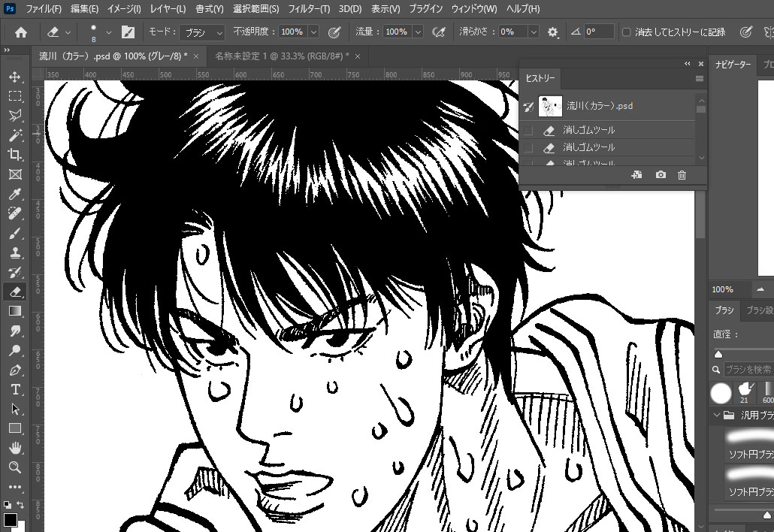Open the イメージ(I) menu
Image resolution: width=774 pixels, height=532 pixels.
(124, 9)
